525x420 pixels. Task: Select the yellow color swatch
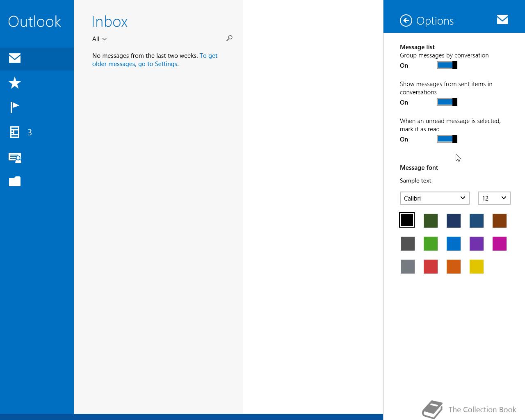(x=477, y=267)
